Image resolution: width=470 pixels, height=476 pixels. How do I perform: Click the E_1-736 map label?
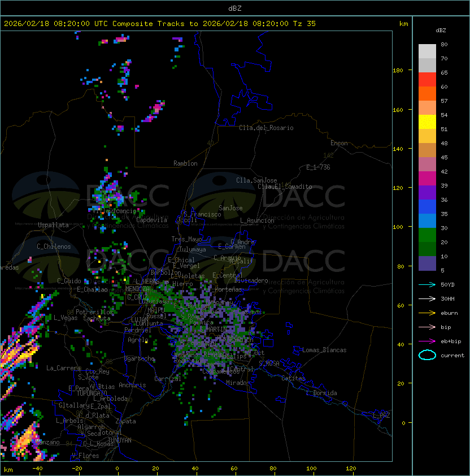pos(318,167)
